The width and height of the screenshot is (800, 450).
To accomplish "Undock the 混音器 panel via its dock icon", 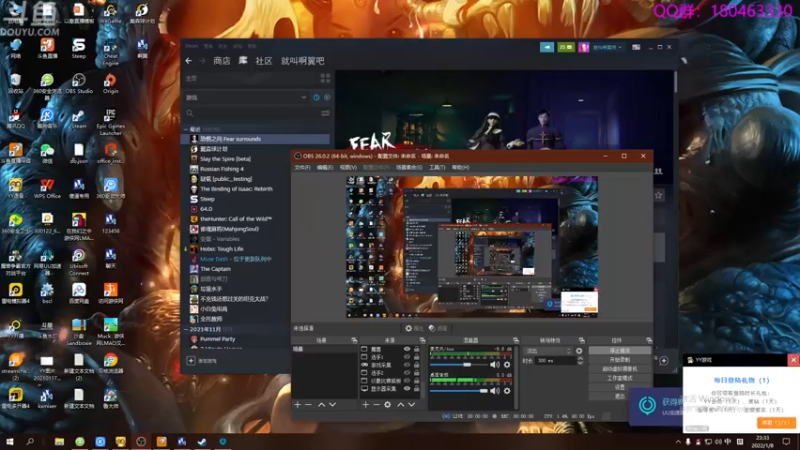I will [x=516, y=340].
